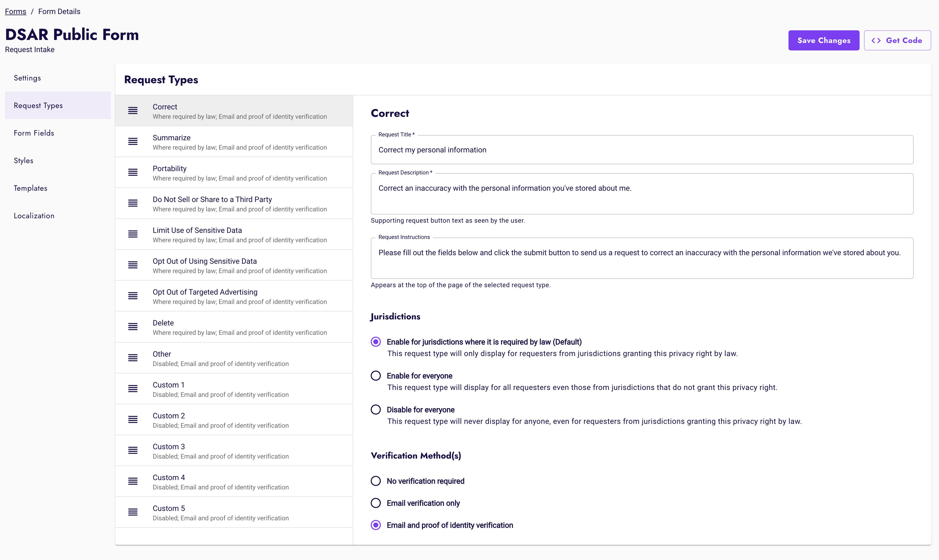Click the drag handle for Opt Out of Targeted Advertising
The width and height of the screenshot is (939, 560).
[x=133, y=296]
